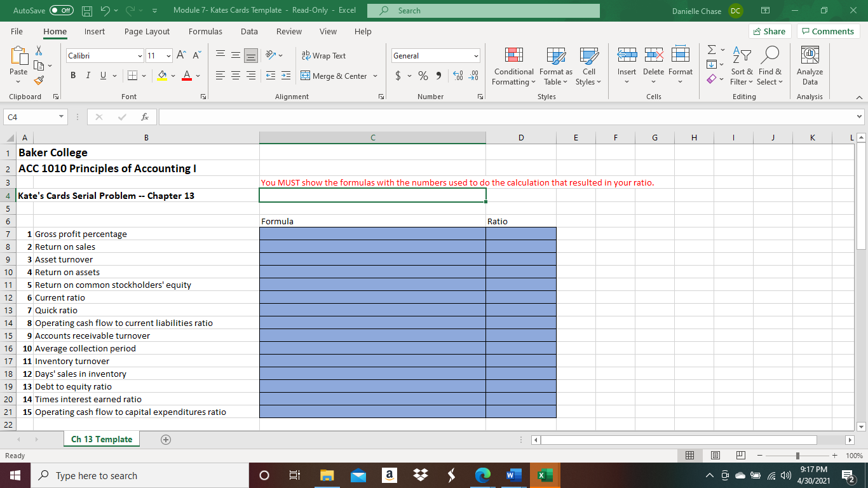Expand the Name Box dropdown arrow
The width and height of the screenshot is (868, 488).
(60, 118)
